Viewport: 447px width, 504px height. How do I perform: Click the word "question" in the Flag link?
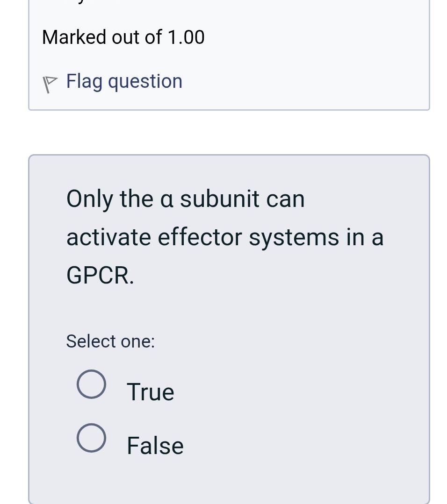[x=145, y=82]
